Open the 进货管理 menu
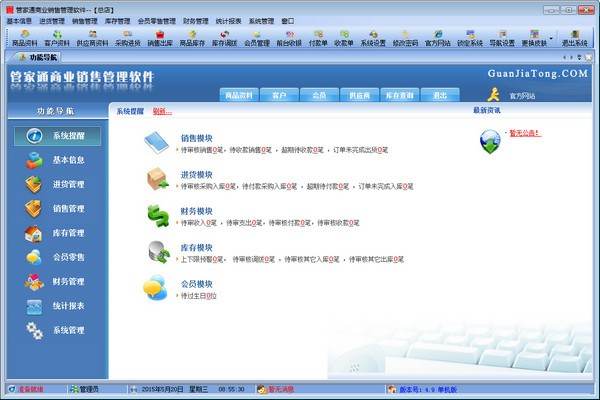The height and width of the screenshot is (400, 600). coord(52,21)
